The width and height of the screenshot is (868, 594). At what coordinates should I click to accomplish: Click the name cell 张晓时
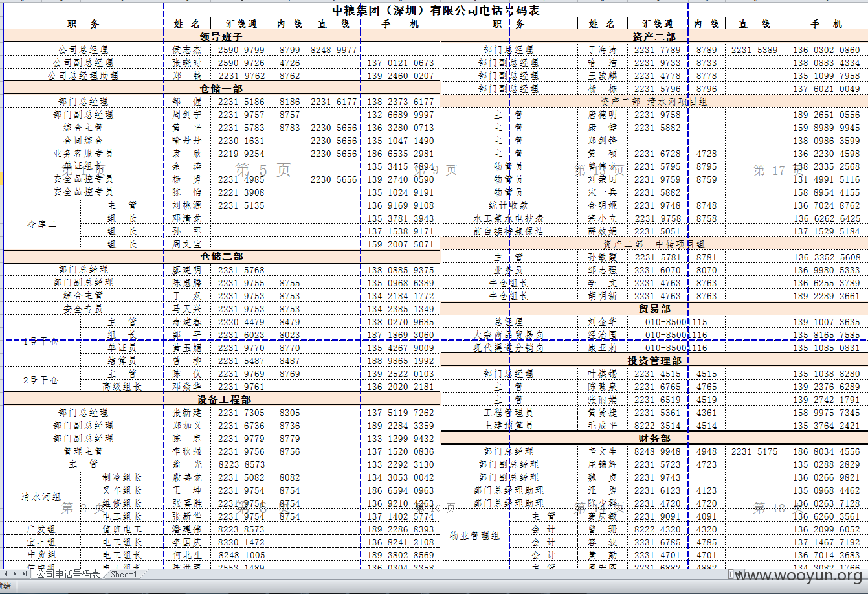coord(187,63)
